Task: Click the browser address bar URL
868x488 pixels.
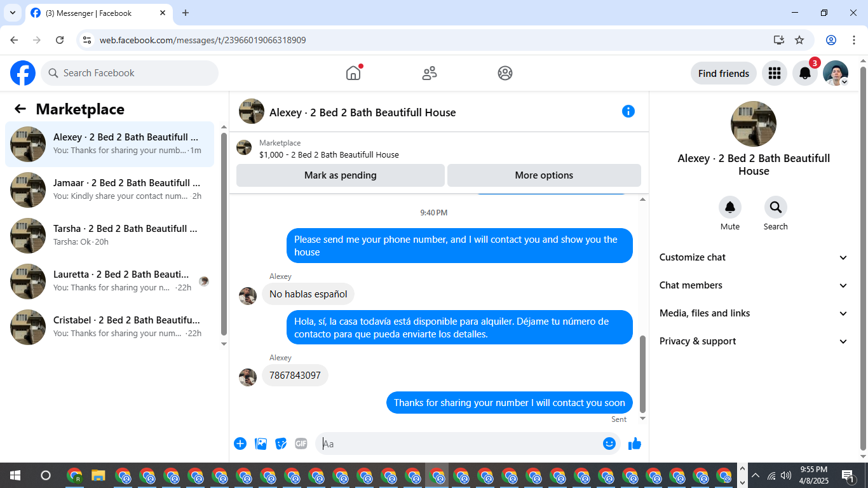Action: click(203, 40)
